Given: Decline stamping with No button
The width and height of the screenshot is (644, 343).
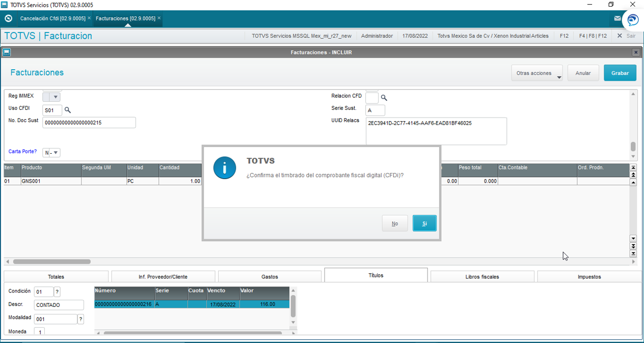Looking at the screenshot, I should pos(395,223).
